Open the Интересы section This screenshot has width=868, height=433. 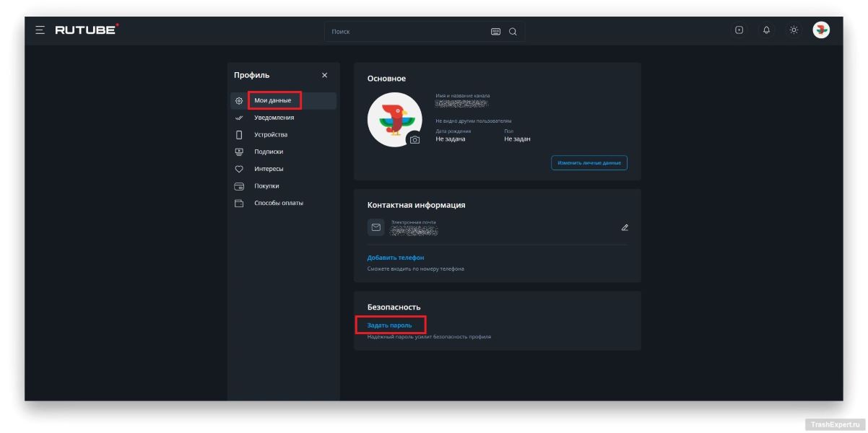tap(269, 169)
